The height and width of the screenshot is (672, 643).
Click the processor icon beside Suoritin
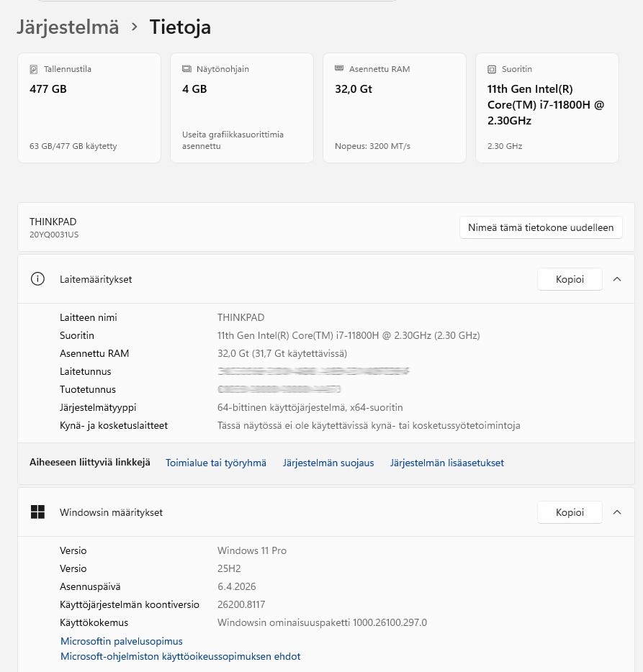click(492, 70)
